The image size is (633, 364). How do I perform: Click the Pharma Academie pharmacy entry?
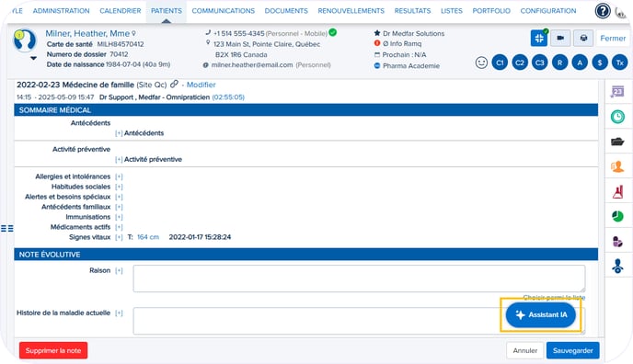tap(411, 65)
